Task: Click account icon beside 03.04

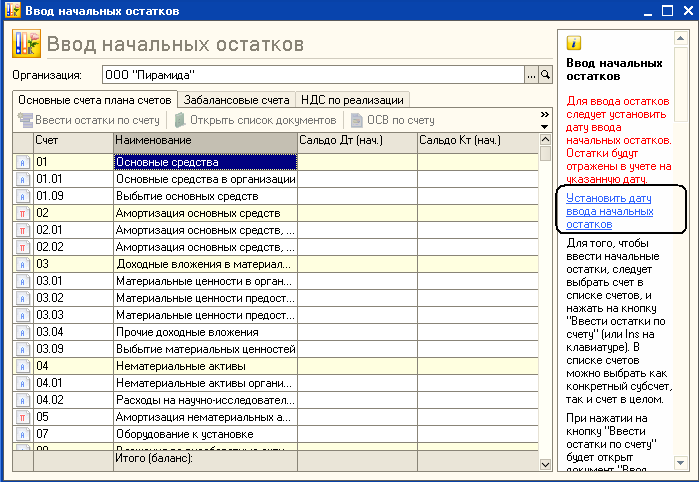Action: tap(22, 332)
